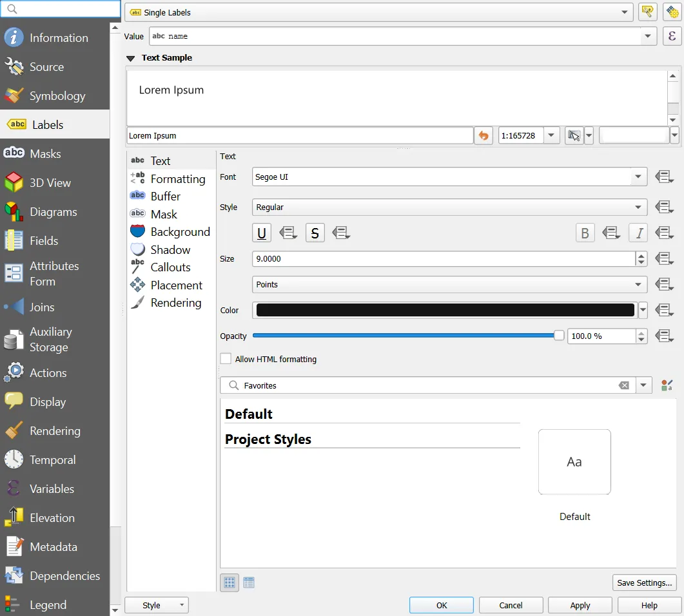Select the Default Aa text format thumbnail
Screen dimensions: 684x616
(x=574, y=461)
